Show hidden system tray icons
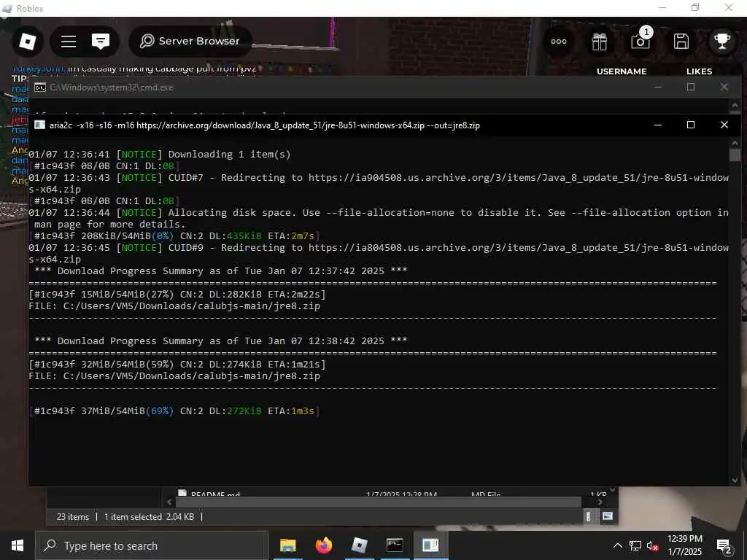747x560 pixels. click(x=617, y=545)
